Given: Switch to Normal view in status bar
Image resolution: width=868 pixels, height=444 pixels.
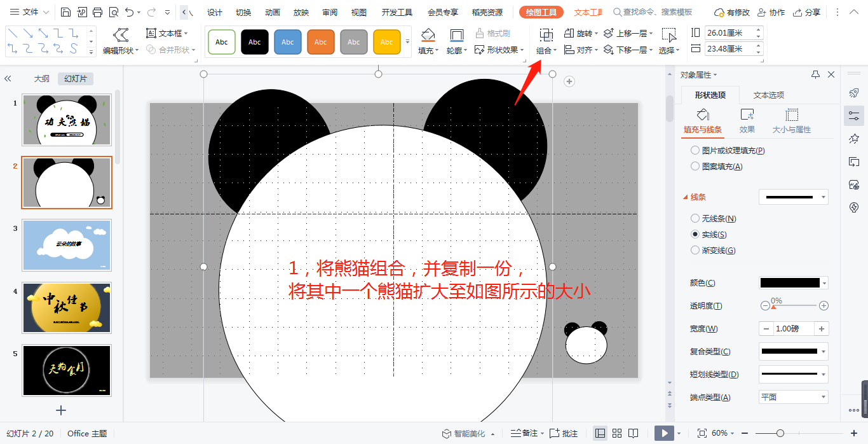Looking at the screenshot, I should 600,433.
